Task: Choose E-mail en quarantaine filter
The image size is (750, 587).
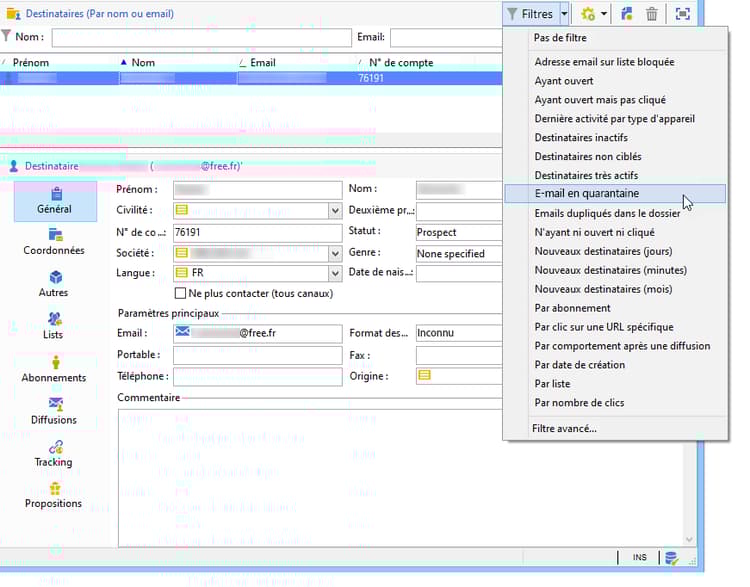Action: 615,193
